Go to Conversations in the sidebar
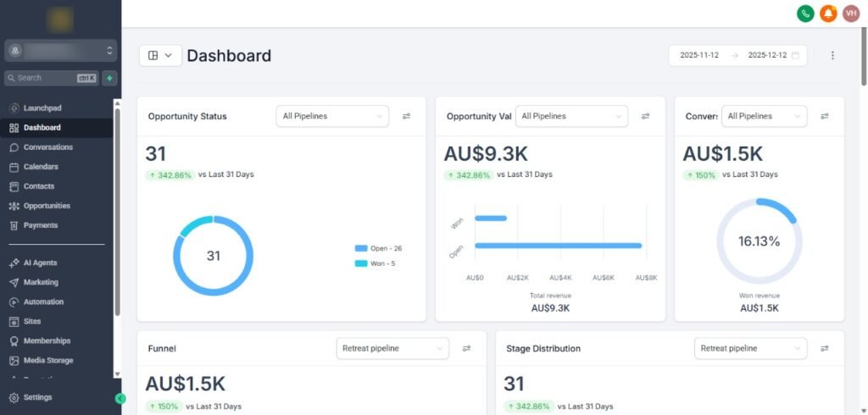 47,147
